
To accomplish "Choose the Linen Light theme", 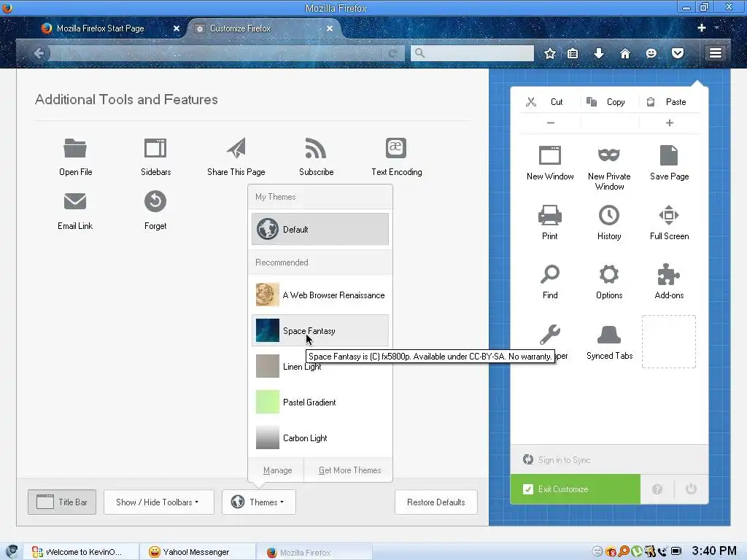I will [320, 366].
